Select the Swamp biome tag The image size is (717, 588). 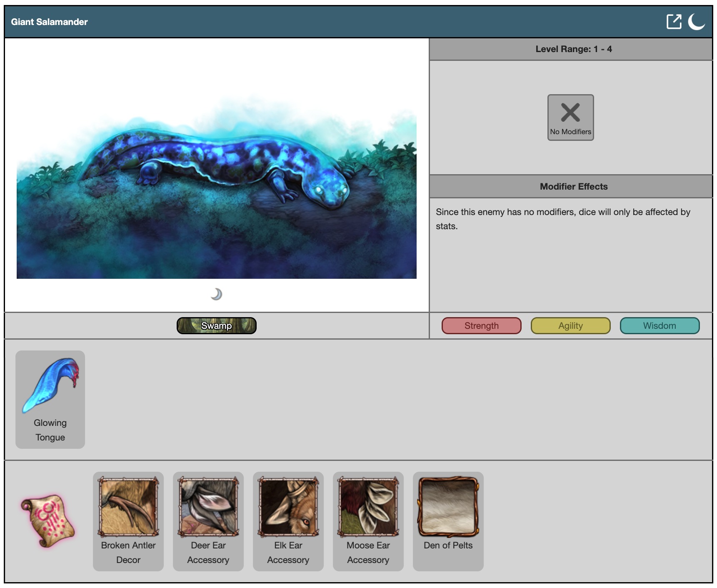click(x=216, y=326)
